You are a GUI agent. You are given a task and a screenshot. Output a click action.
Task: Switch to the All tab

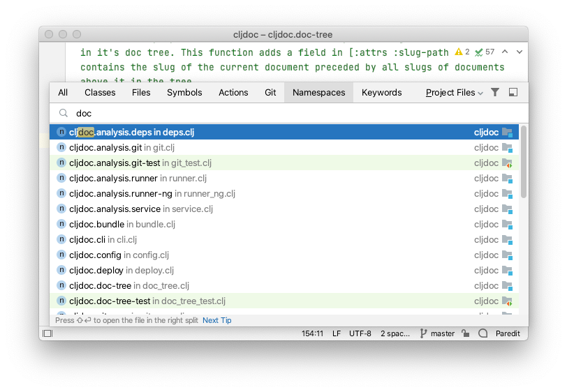[x=63, y=93]
